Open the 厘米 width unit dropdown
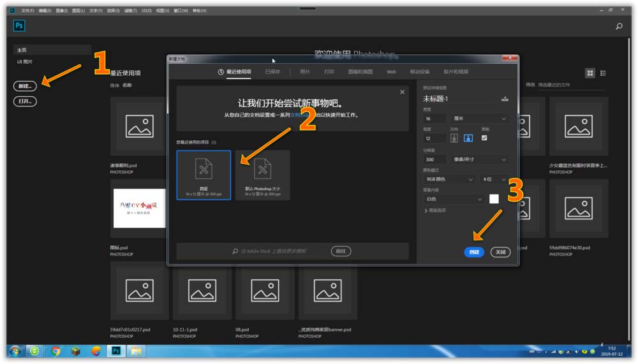638x364 pixels. click(479, 119)
